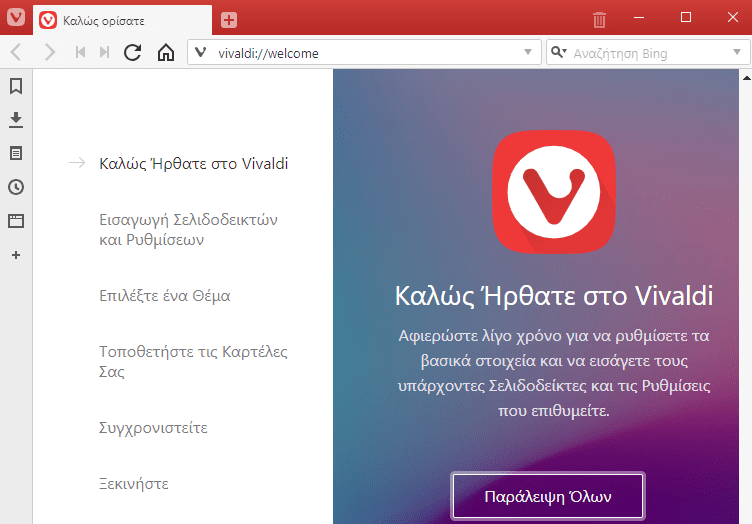Open the Bookmarks panel
The height and width of the screenshot is (524, 752).
[x=16, y=86]
